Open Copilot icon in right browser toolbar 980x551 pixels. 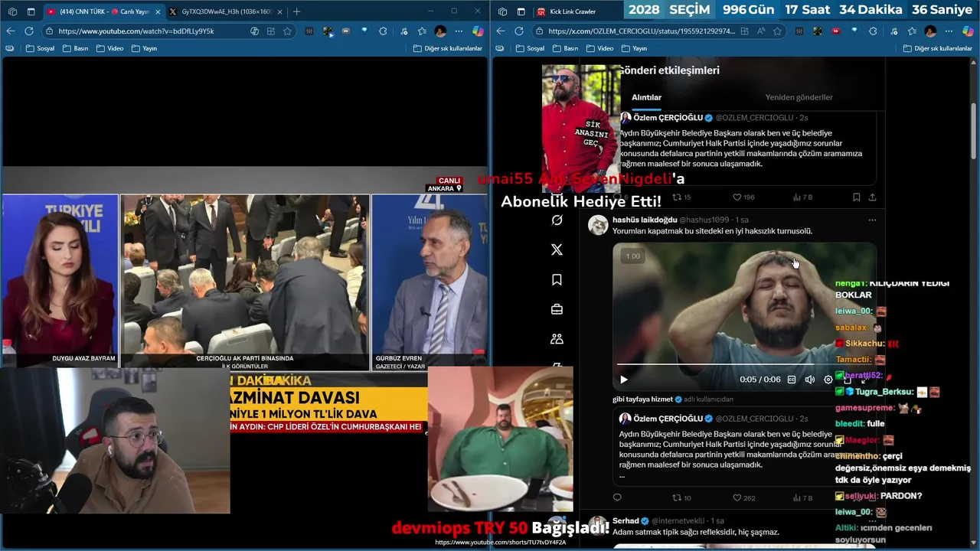[968, 31]
